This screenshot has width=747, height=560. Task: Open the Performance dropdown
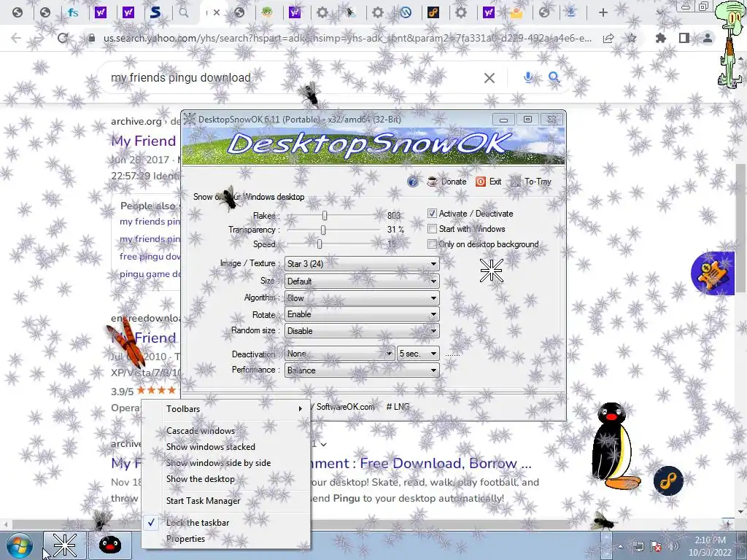[x=362, y=370]
